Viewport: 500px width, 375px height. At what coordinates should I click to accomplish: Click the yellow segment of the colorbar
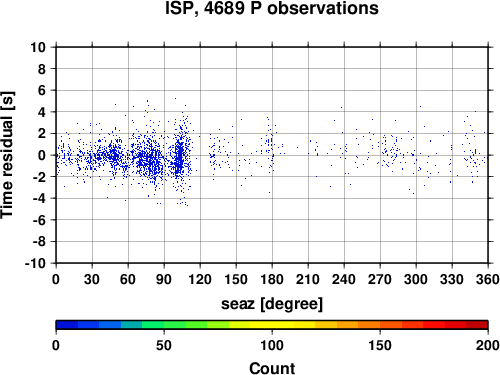pyautogui.click(x=272, y=325)
